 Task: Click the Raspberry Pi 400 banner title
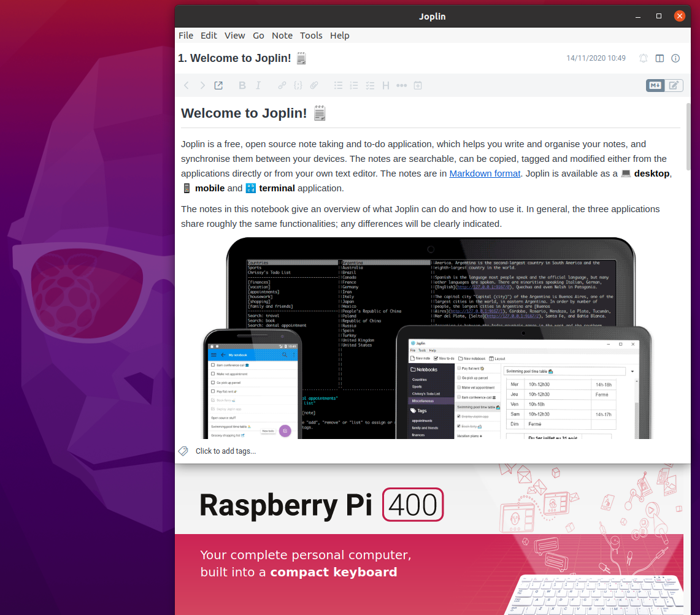coord(321,505)
